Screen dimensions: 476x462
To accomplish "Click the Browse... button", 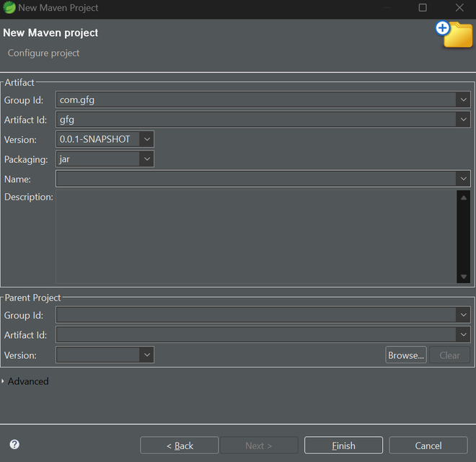I will click(x=405, y=355).
